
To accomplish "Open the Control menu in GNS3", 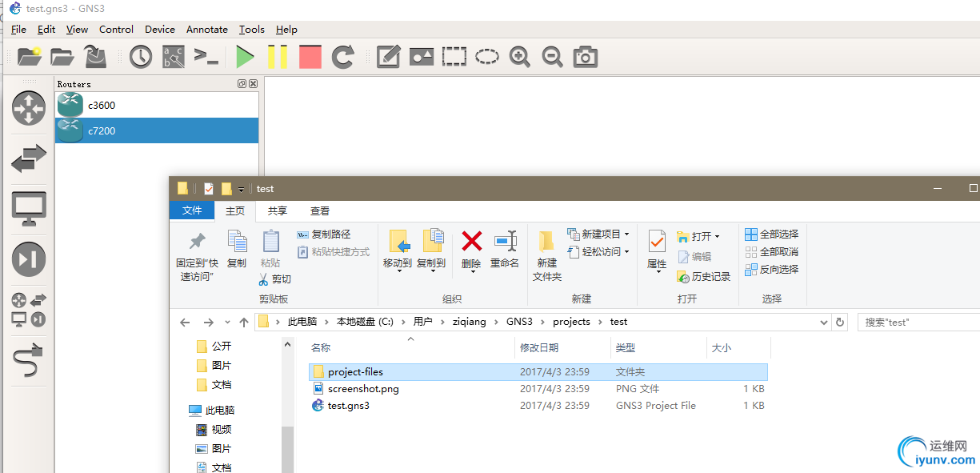I will pos(116,29).
